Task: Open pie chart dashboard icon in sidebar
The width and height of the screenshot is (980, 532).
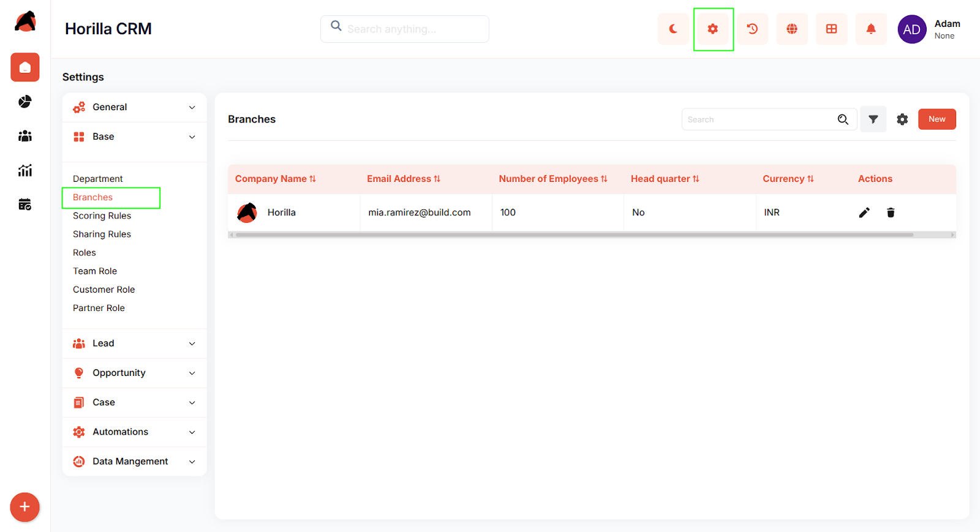Action: tap(25, 102)
